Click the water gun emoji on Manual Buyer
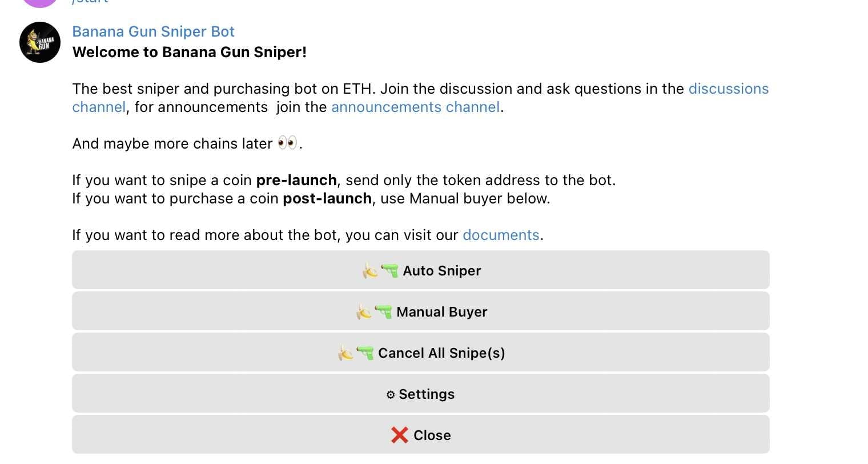 [384, 312]
